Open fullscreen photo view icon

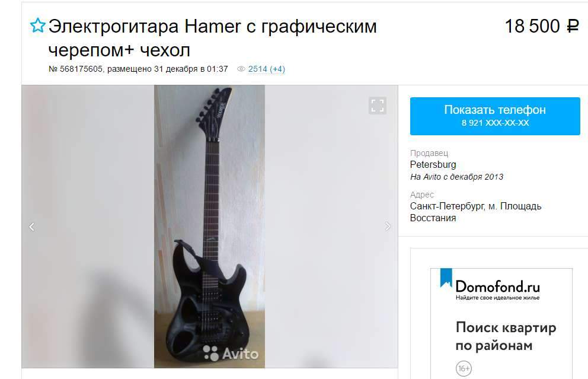(x=377, y=106)
